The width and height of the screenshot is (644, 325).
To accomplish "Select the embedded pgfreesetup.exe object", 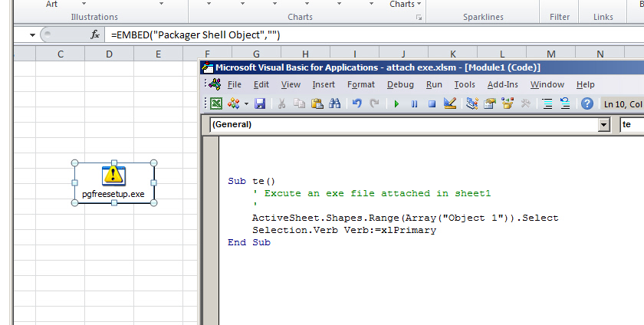I will coord(113,182).
